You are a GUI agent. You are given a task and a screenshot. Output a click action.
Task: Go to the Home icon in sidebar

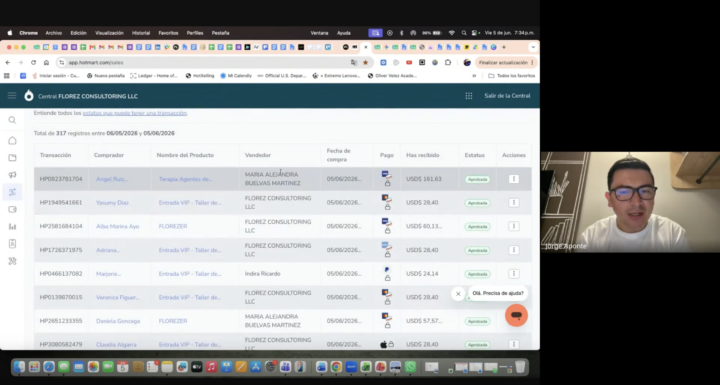[12, 141]
